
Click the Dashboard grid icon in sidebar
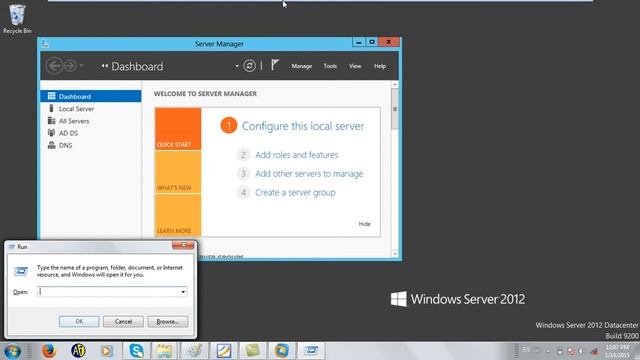(x=51, y=96)
